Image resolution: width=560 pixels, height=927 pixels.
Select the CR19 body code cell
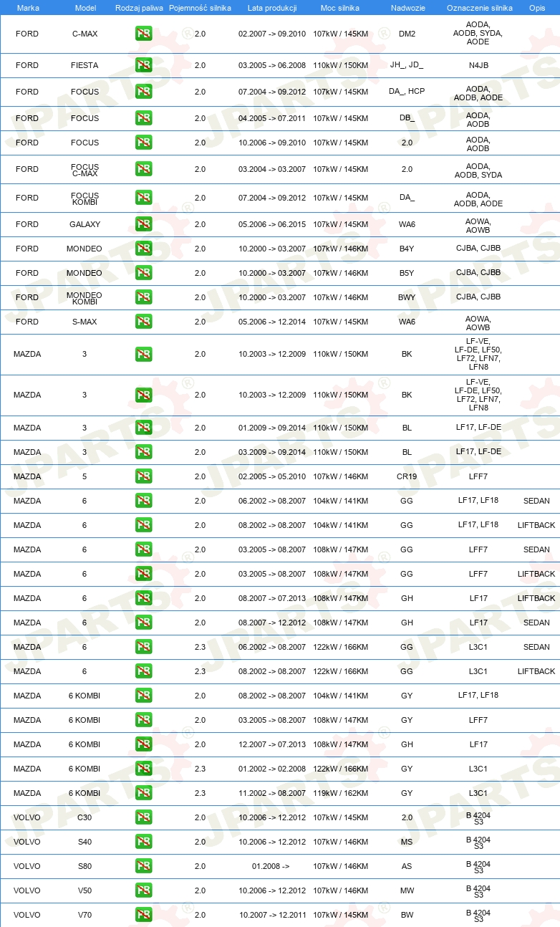(407, 476)
